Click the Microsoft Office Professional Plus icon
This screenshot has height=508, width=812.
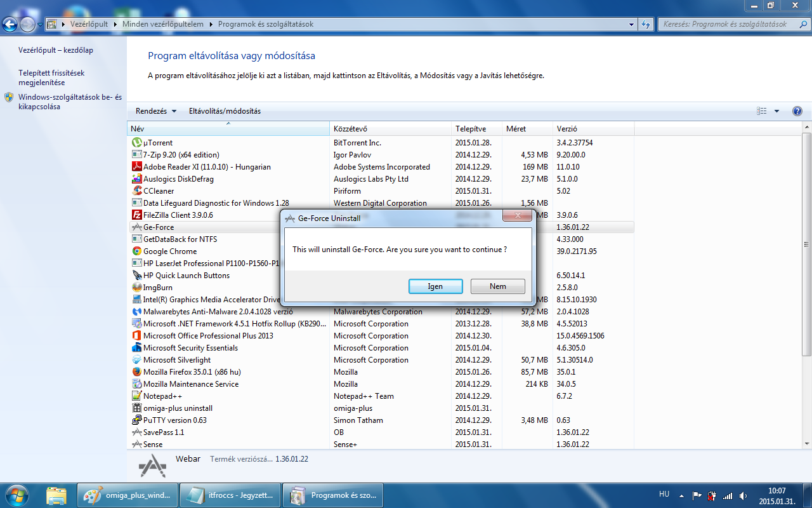click(x=136, y=336)
